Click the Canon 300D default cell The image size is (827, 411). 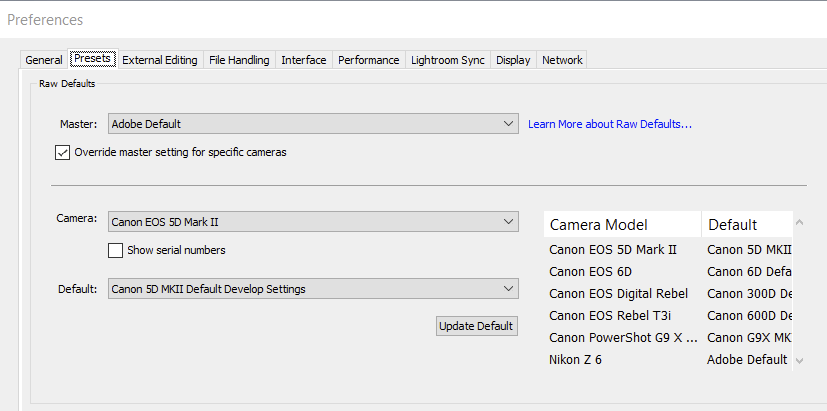(749, 293)
